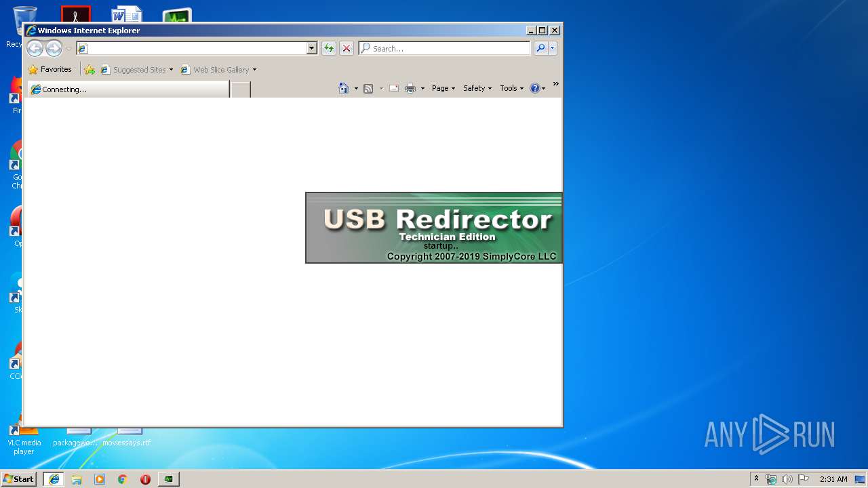
Task: Maximize the Internet Explorer window
Action: pyautogui.click(x=542, y=30)
